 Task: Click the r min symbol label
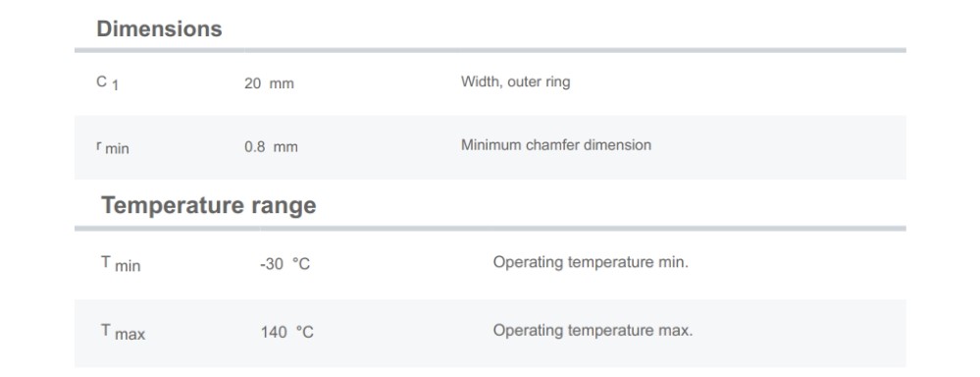click(x=113, y=147)
